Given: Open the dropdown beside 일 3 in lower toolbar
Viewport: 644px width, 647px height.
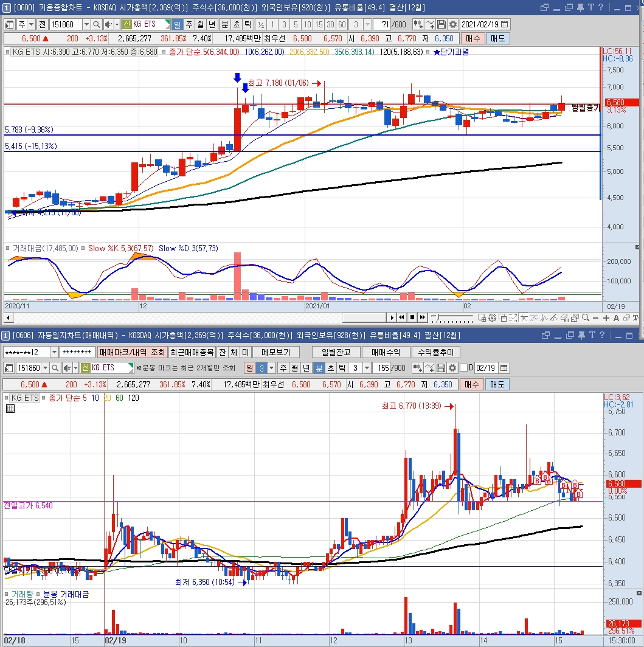Looking at the screenshot, I should (x=271, y=368).
